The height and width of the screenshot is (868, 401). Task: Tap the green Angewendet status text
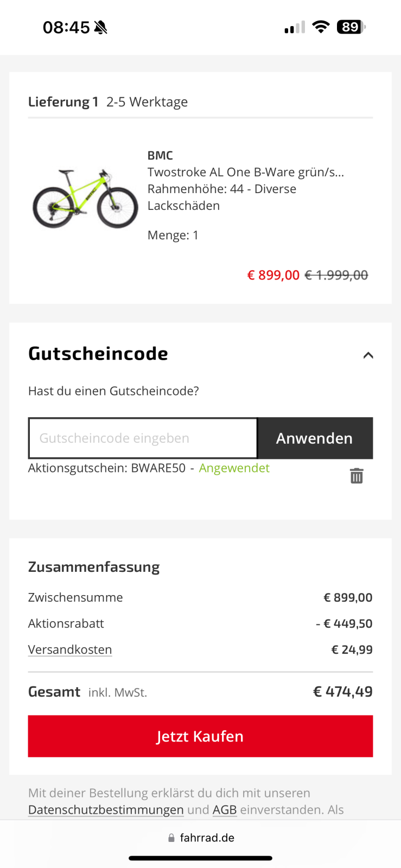coord(234,468)
